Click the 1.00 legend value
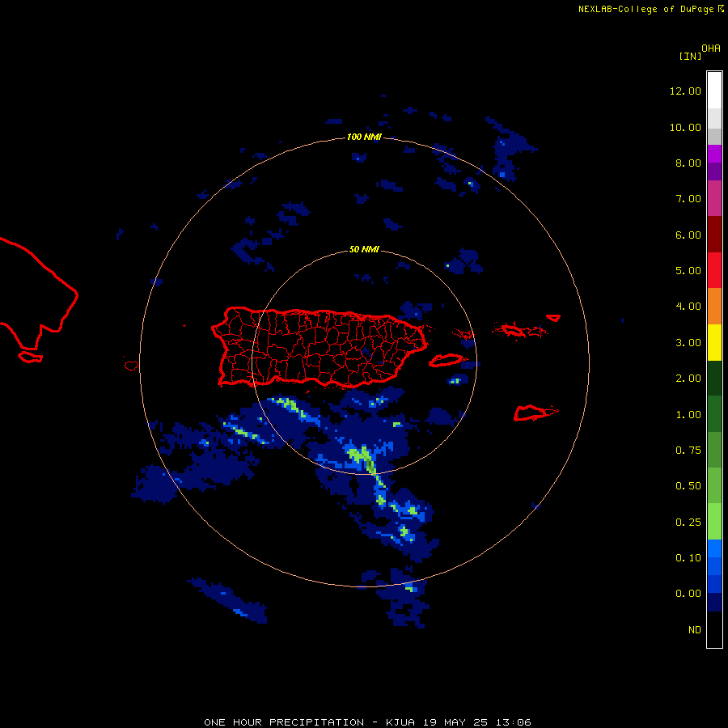728x728 pixels. tap(688, 415)
